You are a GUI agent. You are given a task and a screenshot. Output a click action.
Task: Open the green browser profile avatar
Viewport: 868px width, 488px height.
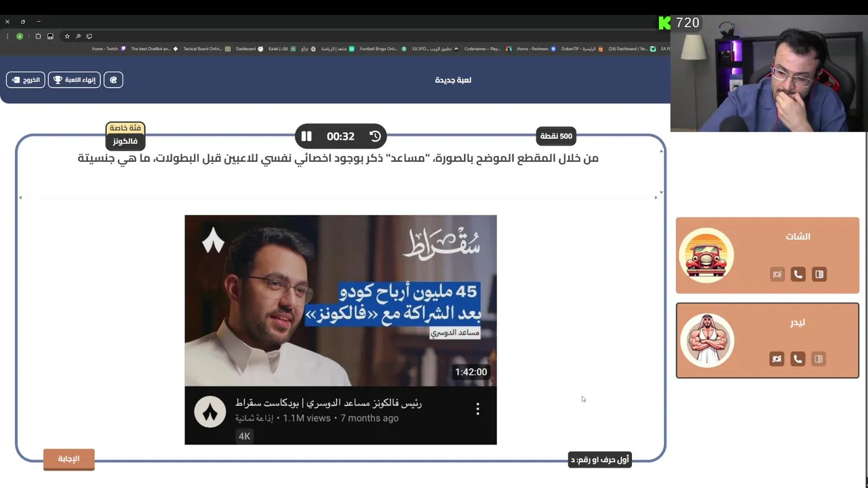pyautogui.click(x=20, y=36)
